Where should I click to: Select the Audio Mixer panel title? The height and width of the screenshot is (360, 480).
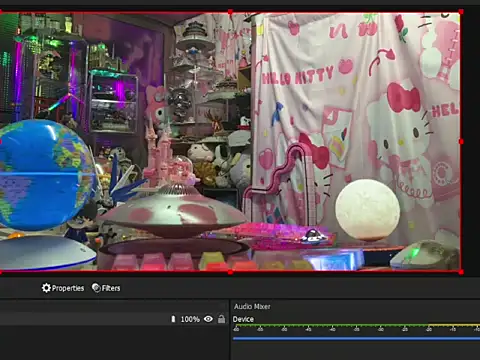coord(252,306)
